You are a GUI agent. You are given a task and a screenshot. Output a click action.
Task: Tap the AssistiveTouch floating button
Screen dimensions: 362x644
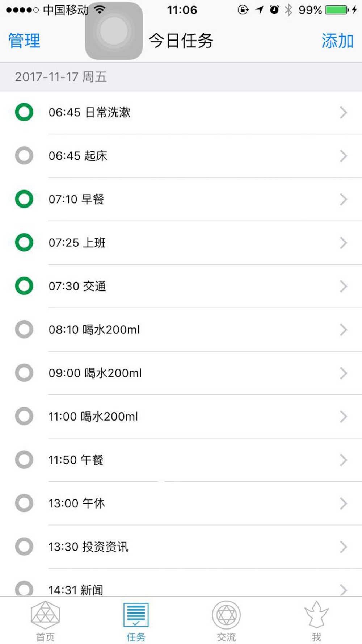pyautogui.click(x=114, y=31)
